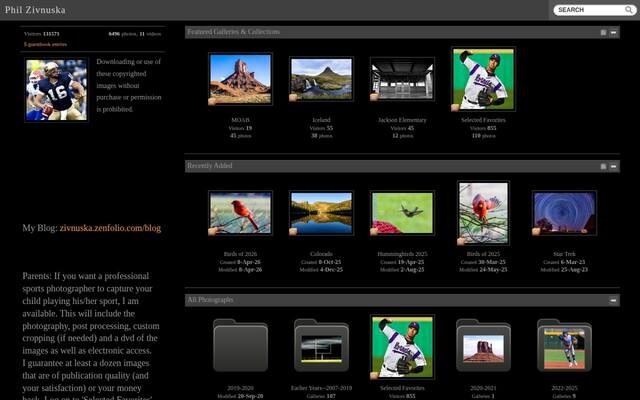Open the Hummingbirds 2025 thumbnail
Image resolution: width=640 pixels, height=400 pixels.
pos(402,213)
